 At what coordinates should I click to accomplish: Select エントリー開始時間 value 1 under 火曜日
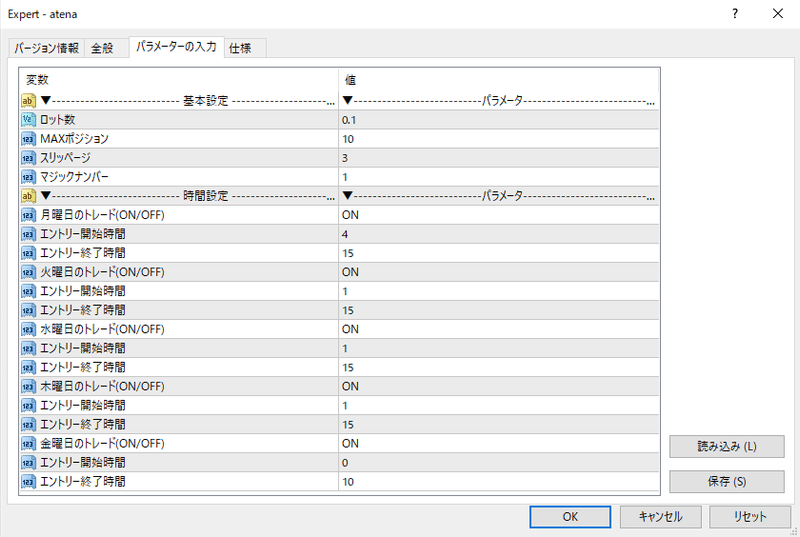345,292
